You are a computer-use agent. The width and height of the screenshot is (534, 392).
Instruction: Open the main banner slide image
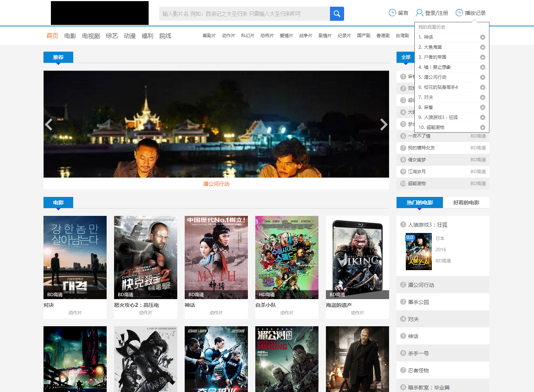(x=216, y=124)
